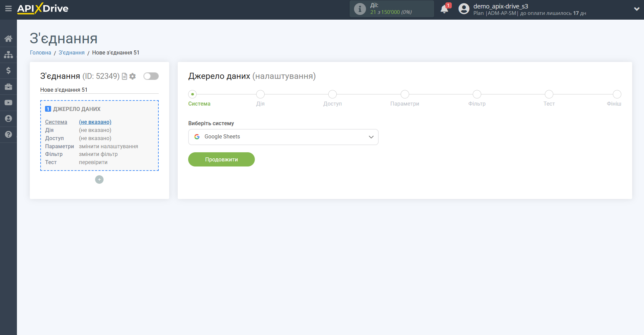Screen dimensions: 644x335
Task: Go to Головна breadcrumb link
Action: [x=41, y=52]
